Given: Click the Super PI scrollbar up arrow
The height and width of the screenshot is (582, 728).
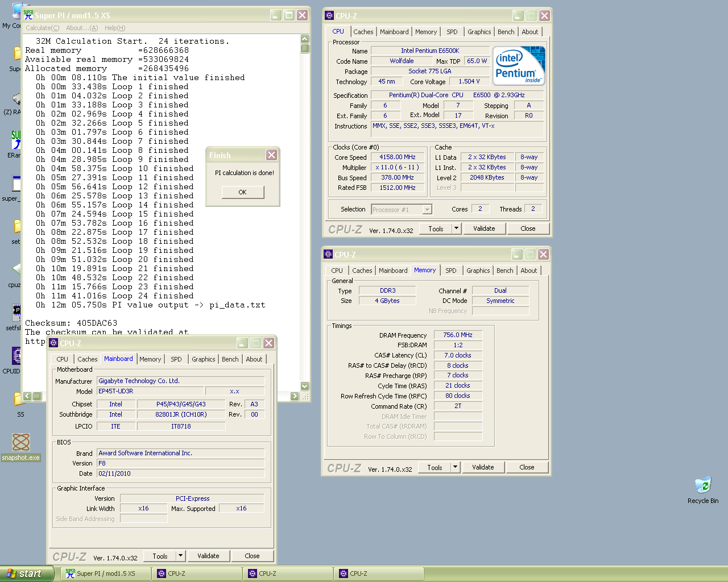Looking at the screenshot, I should coord(305,39).
